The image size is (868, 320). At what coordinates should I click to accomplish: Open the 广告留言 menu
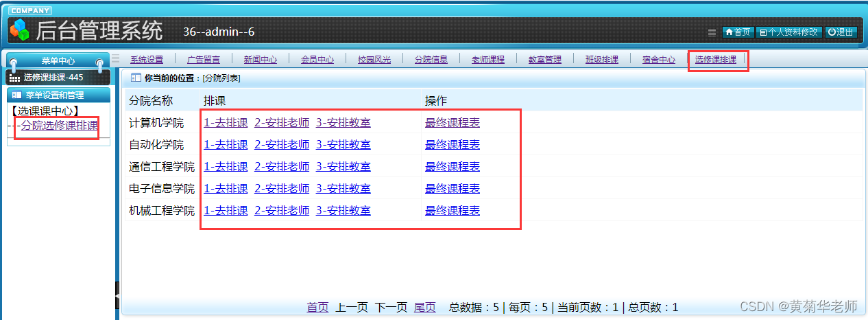204,60
